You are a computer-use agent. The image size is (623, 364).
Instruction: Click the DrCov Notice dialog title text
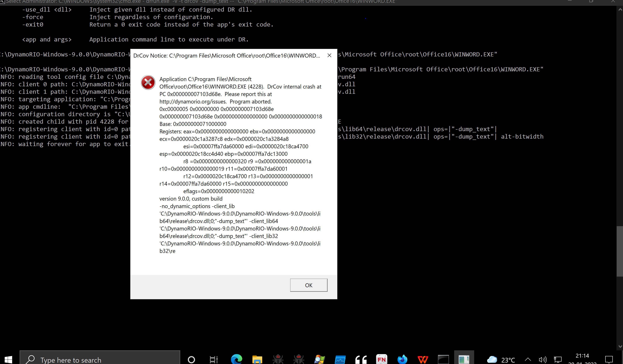pyautogui.click(x=227, y=56)
